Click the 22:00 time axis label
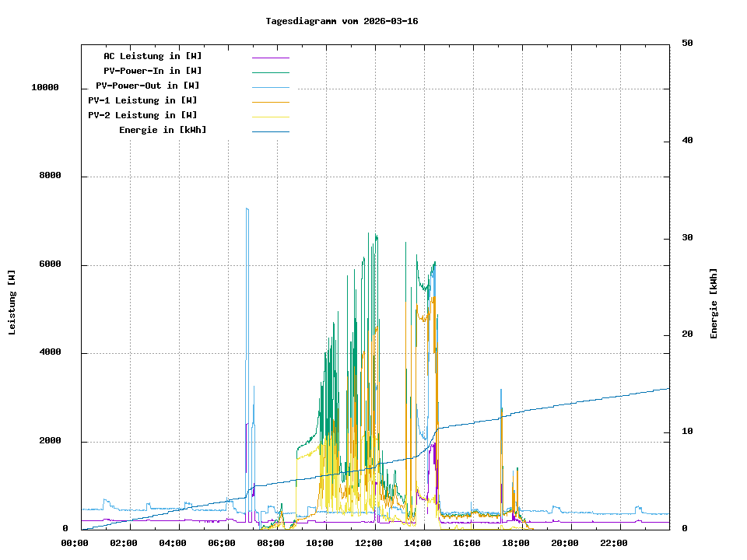This screenshot has width=747, height=560. point(614,543)
